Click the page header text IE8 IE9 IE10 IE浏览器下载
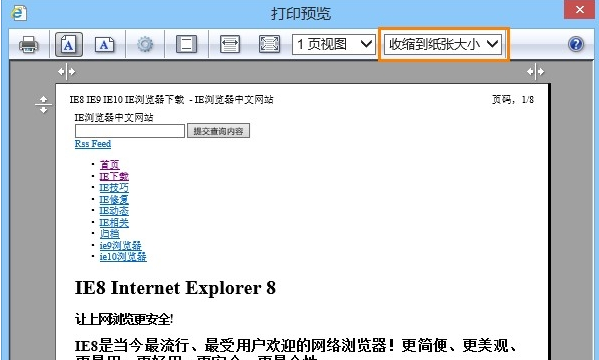The image size is (599, 360). tap(127, 100)
